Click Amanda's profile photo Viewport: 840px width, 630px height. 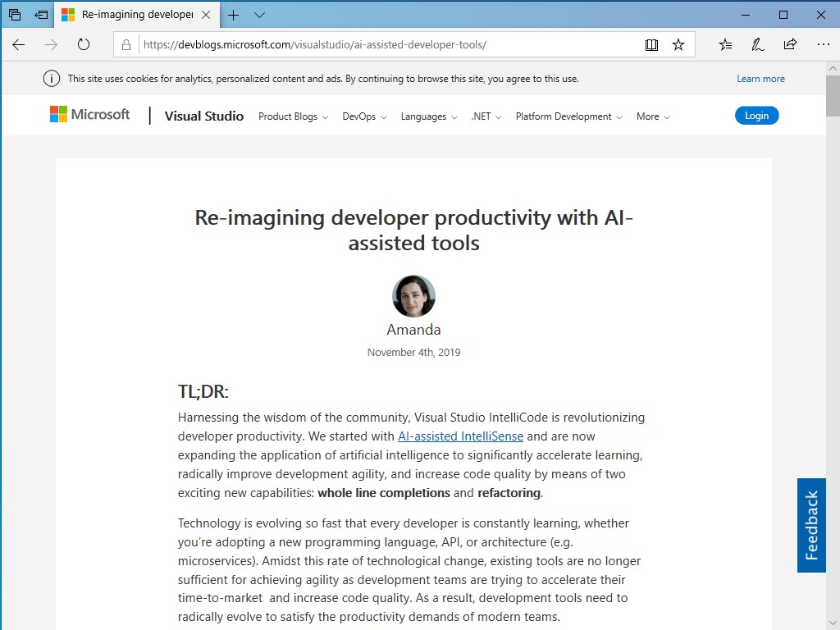pyautogui.click(x=413, y=296)
